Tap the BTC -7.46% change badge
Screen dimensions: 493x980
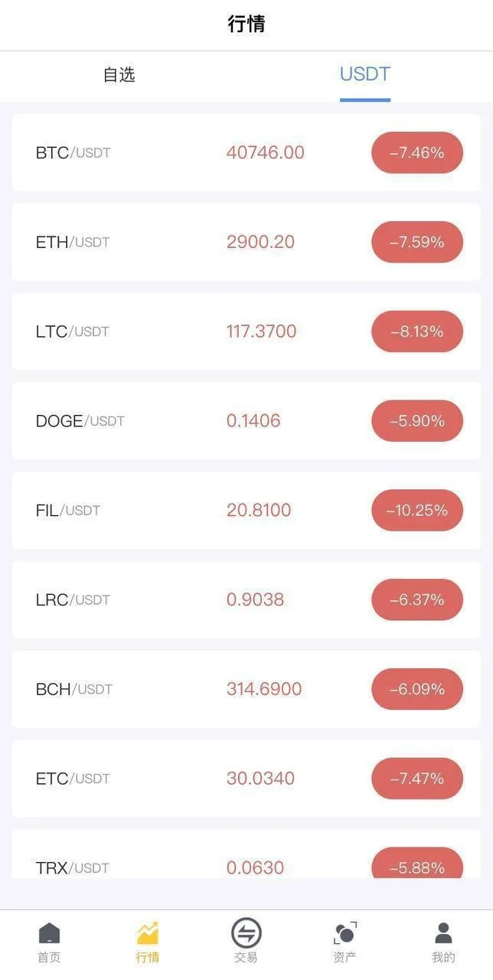tap(417, 152)
